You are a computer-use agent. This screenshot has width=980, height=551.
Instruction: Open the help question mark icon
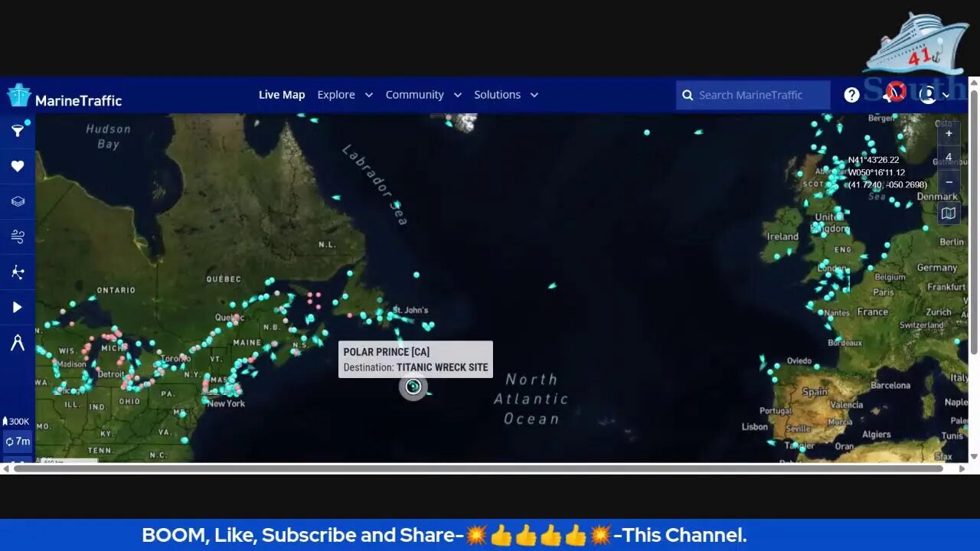(851, 95)
